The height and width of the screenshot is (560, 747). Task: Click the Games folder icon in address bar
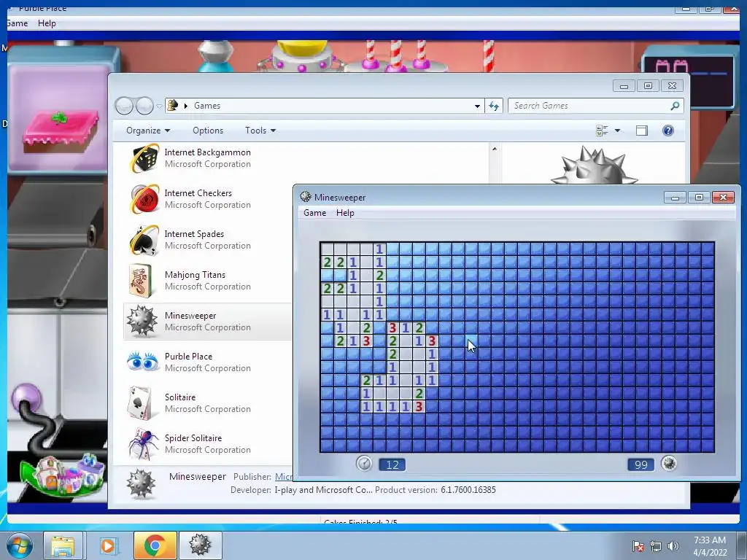172,105
